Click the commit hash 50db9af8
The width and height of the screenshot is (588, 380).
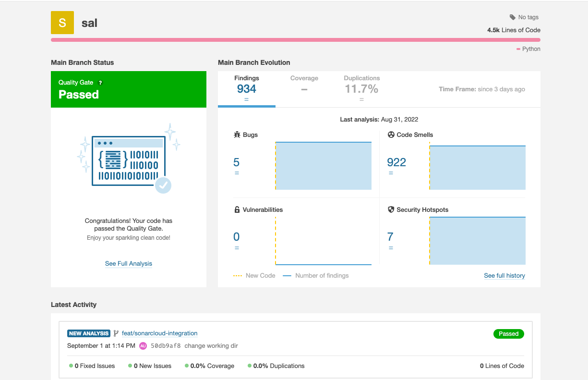166,346
